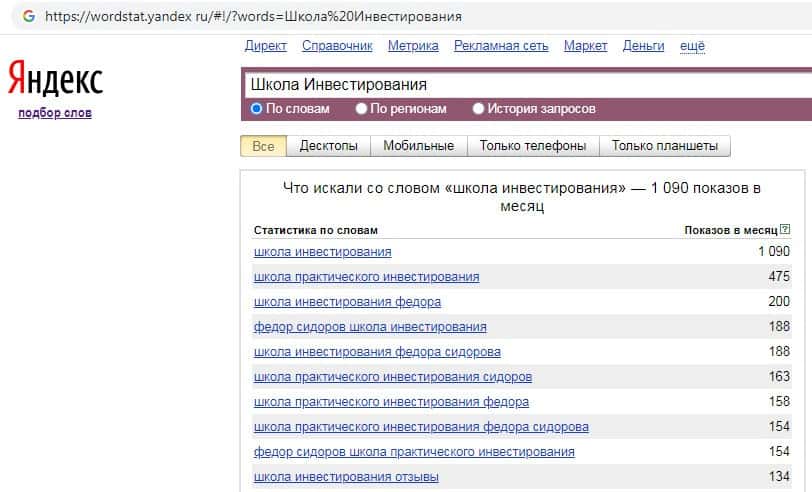Image resolution: width=812 pixels, height=492 pixels.
Task: Click the Google icon in address bar
Action: coord(27,17)
